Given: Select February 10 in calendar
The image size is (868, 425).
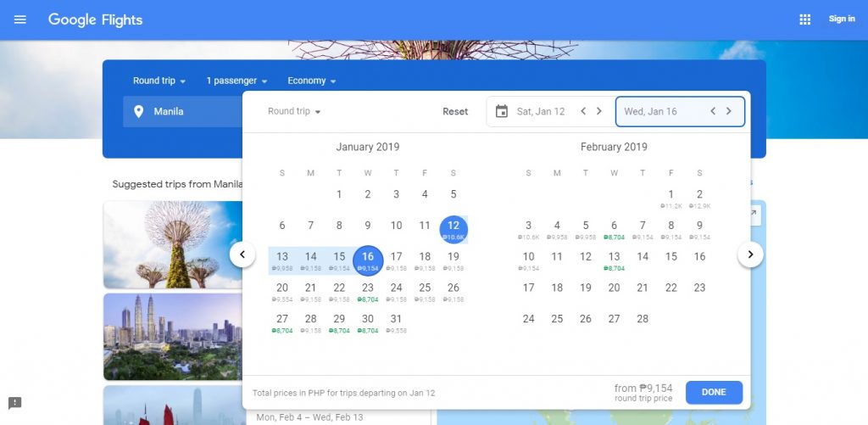Looking at the screenshot, I should 529,260.
